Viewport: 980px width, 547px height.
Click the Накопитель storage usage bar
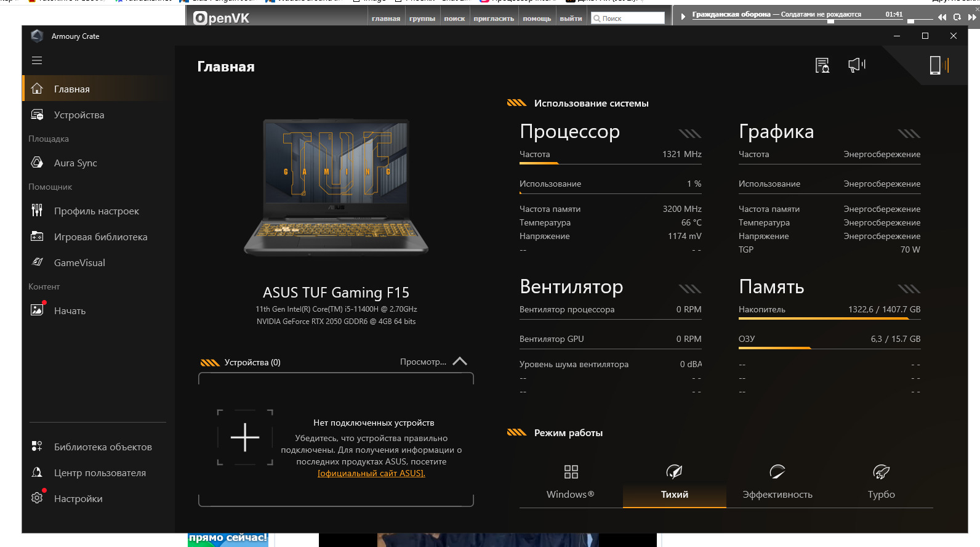click(830, 318)
